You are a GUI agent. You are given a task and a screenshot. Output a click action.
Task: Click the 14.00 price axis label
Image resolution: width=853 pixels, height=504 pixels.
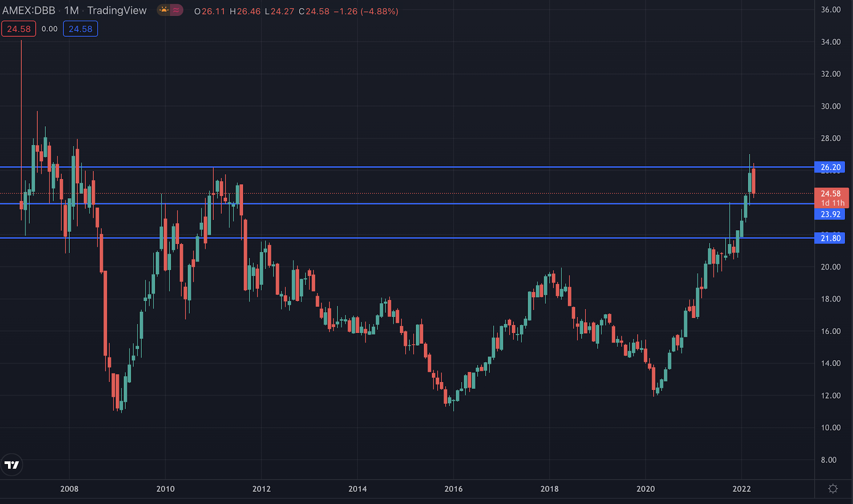[x=831, y=363]
